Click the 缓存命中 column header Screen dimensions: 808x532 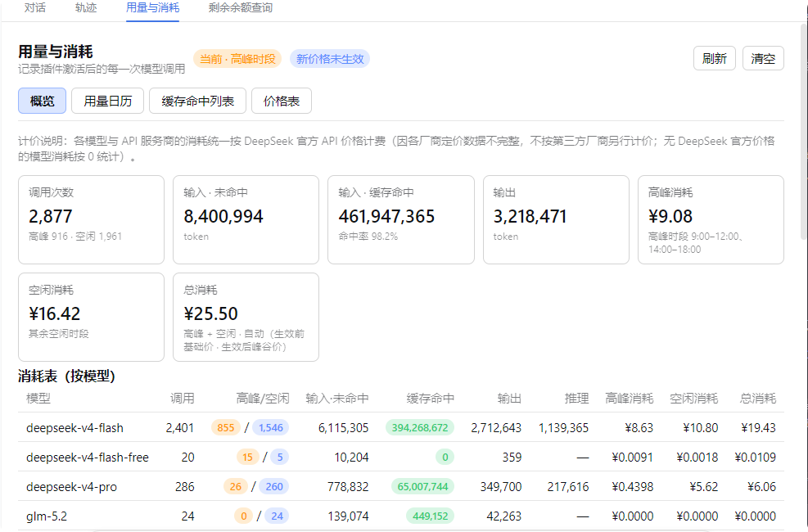click(x=430, y=398)
